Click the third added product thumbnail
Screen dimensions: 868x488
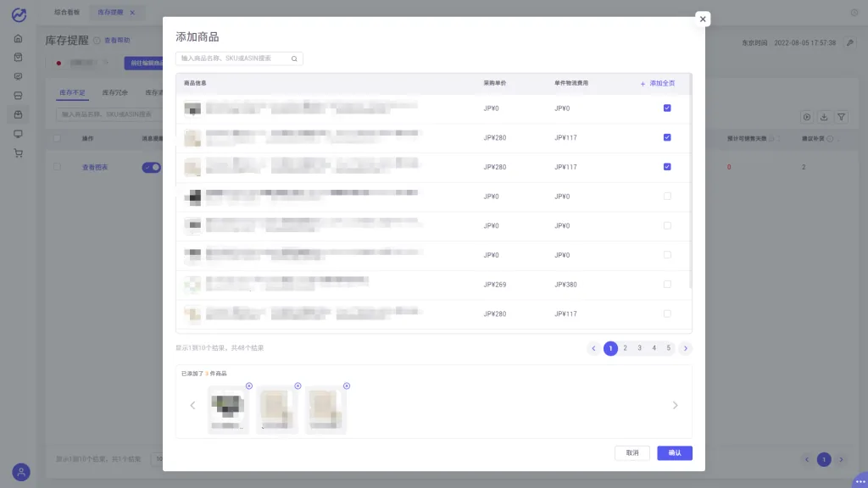[x=325, y=410]
